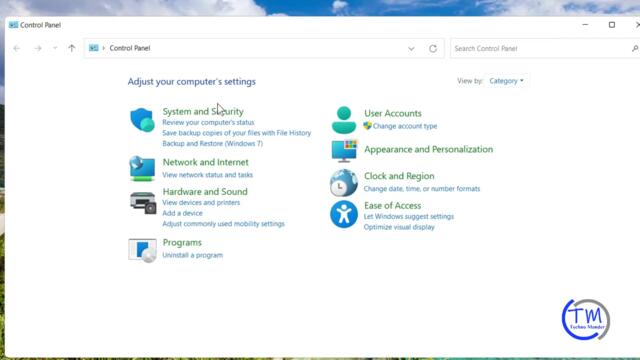Refresh the Control Panel view
The height and width of the screenshot is (360, 640).
[433, 49]
